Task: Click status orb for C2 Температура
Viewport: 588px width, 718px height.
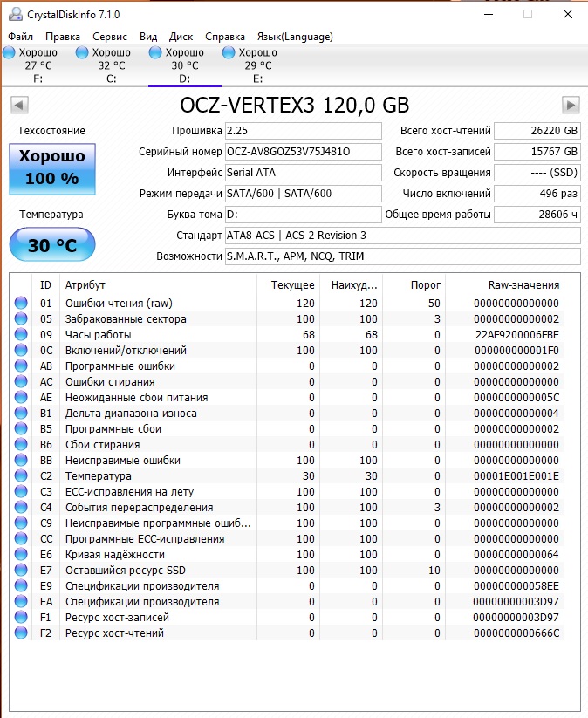Action: click(21, 475)
